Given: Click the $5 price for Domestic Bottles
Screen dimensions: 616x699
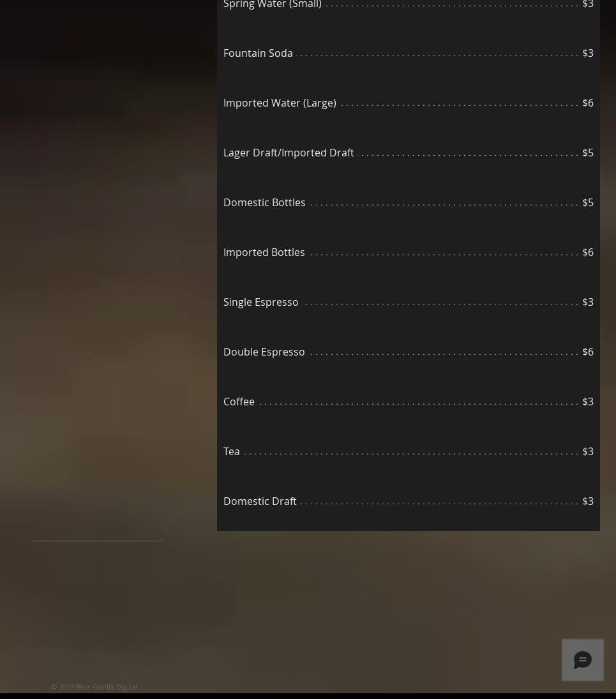Looking at the screenshot, I should pyautogui.click(x=588, y=202).
